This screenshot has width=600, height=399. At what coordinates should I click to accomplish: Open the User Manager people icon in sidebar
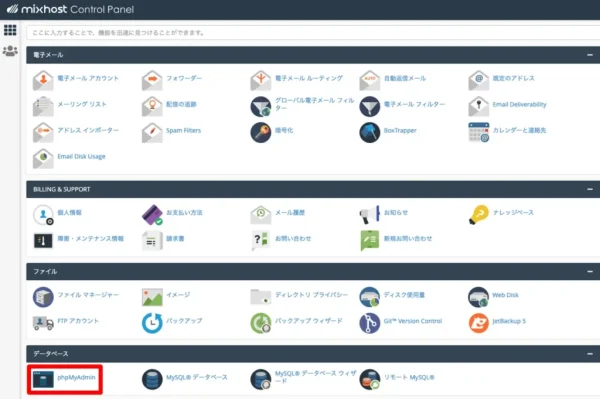10,50
